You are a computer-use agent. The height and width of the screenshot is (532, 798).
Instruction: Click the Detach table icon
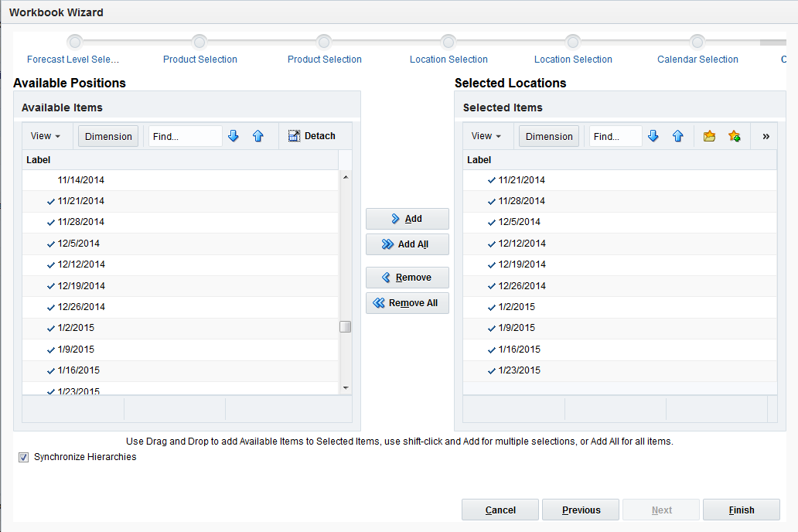294,136
